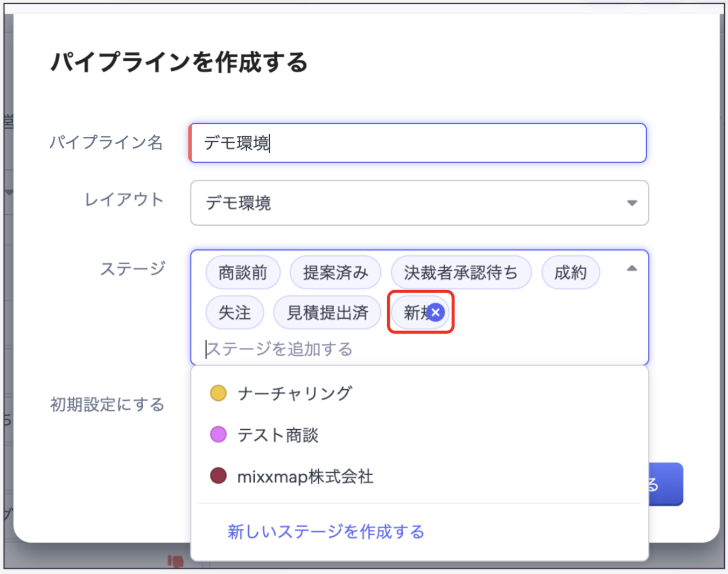
Task: Click the thumbs-down icon below the dialog
Action: coord(176,562)
